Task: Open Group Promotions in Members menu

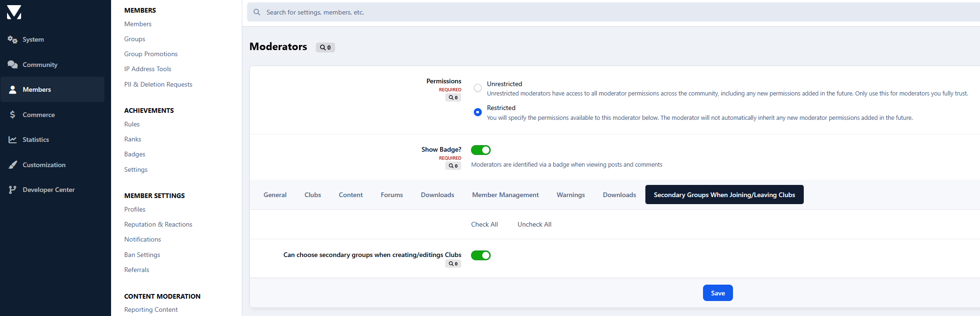Action: click(151, 54)
